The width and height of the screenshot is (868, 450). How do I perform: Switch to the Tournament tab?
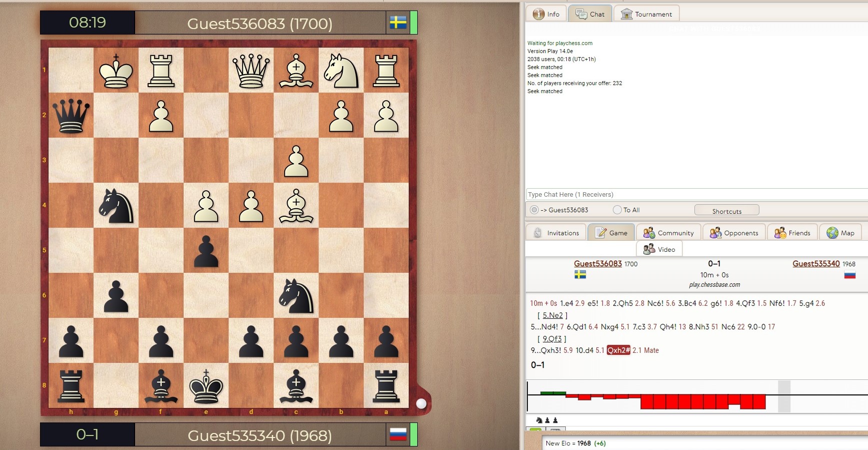(x=646, y=14)
